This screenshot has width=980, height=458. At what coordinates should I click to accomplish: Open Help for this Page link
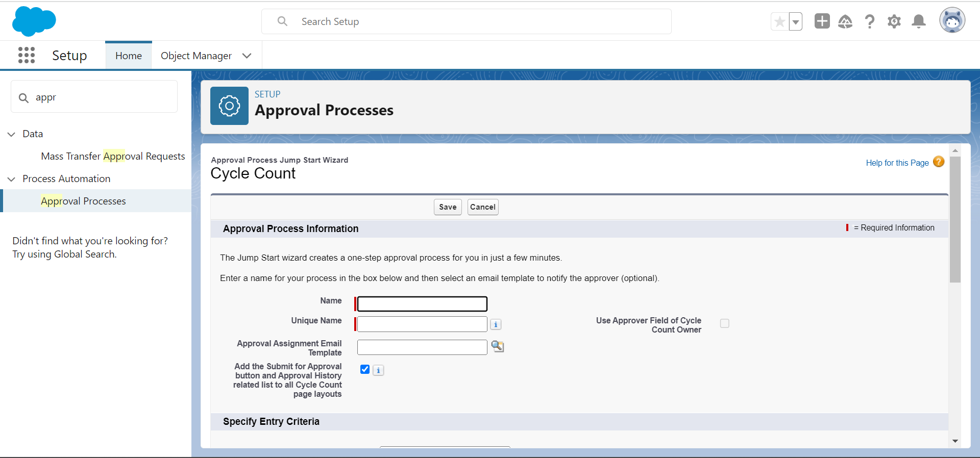pos(897,163)
